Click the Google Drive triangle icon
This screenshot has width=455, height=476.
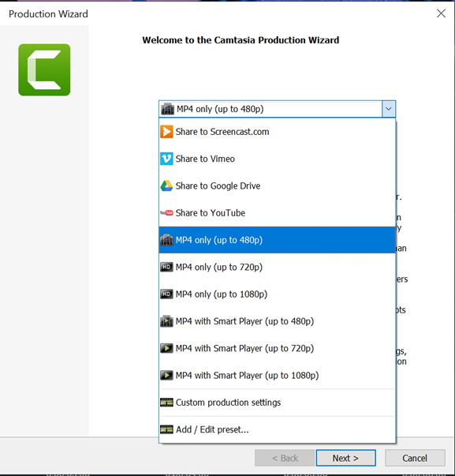click(166, 186)
